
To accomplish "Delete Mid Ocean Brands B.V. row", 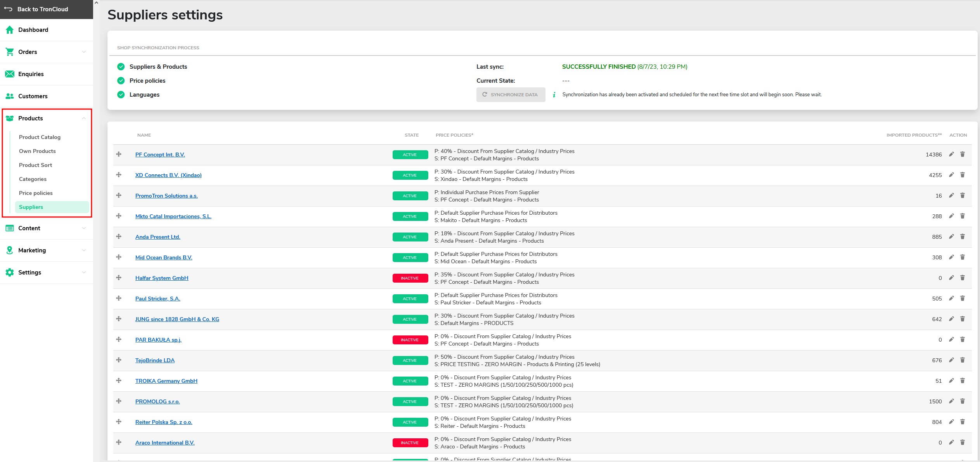I will (x=963, y=257).
